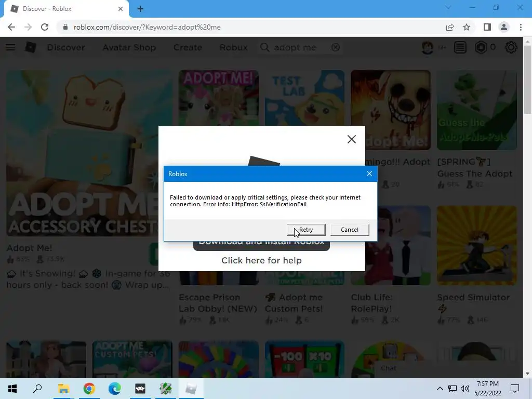The width and height of the screenshot is (532, 399).
Task: Close the Discover - Roblox tab
Action: pos(121,9)
